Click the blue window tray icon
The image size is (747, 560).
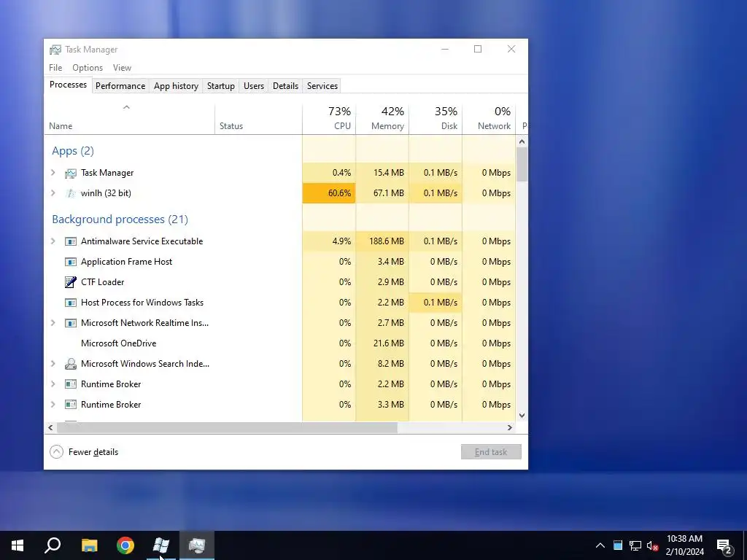click(x=618, y=545)
